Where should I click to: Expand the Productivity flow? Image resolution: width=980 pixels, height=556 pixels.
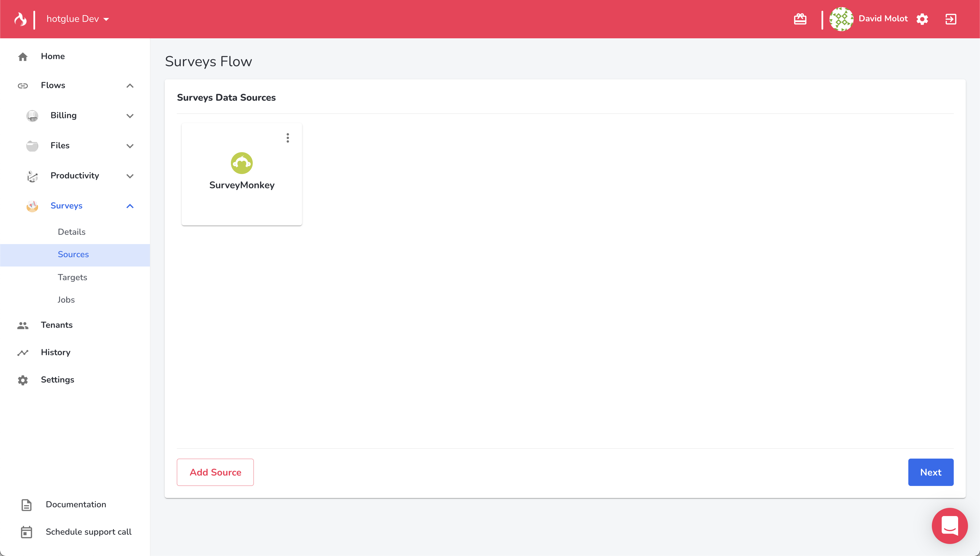130,176
